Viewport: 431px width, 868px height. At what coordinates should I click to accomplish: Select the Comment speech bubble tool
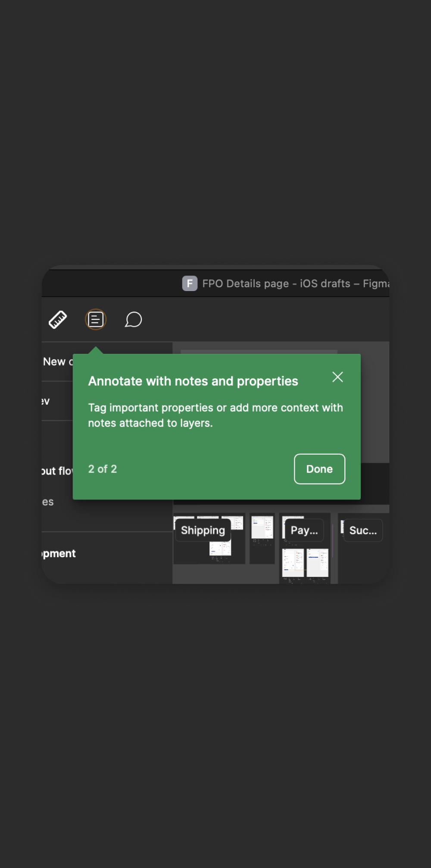coord(133,319)
